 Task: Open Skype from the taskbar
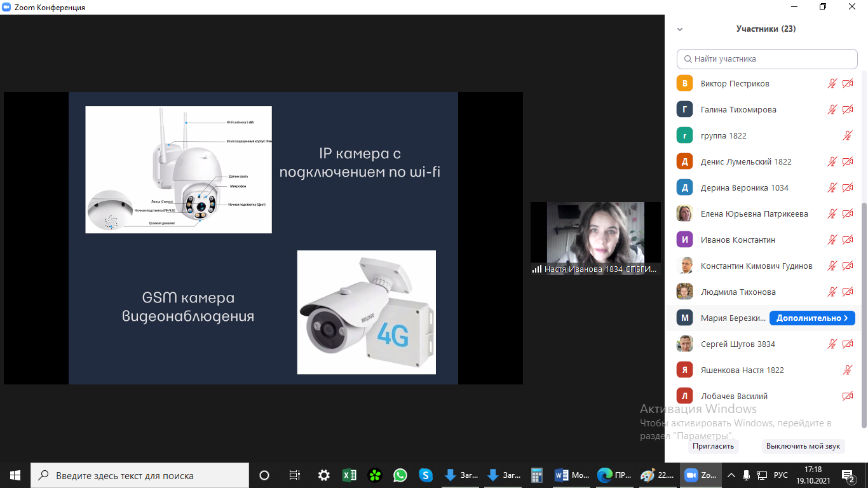click(x=426, y=475)
